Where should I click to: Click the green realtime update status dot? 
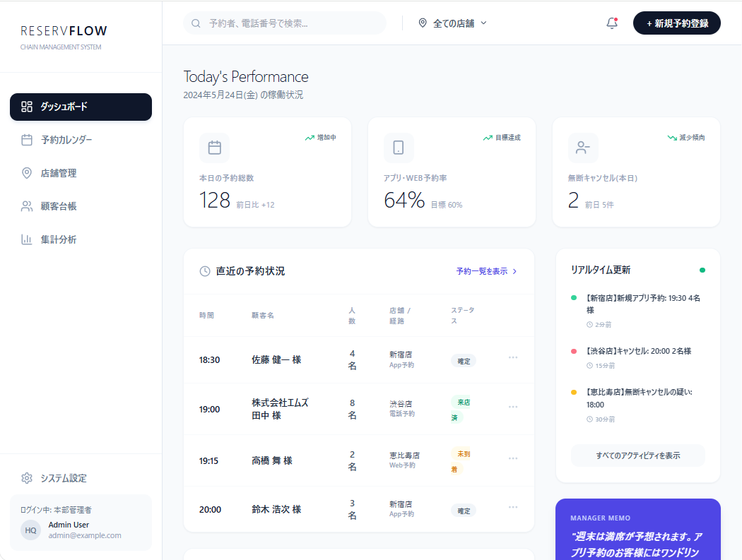click(702, 270)
